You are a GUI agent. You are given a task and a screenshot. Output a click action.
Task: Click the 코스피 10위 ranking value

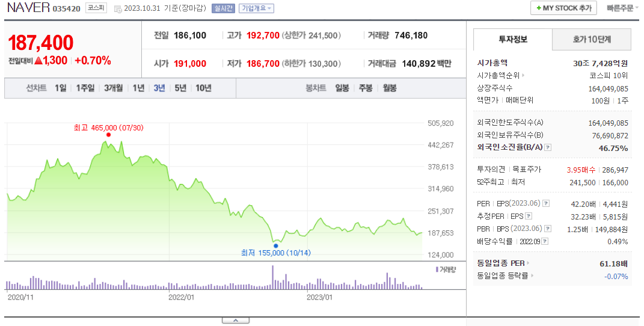(x=609, y=76)
